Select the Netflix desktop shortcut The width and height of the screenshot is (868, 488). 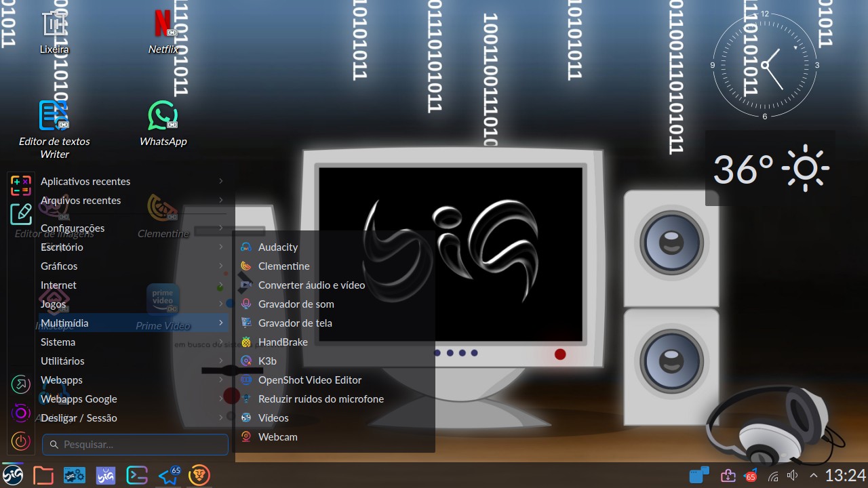coord(163,32)
